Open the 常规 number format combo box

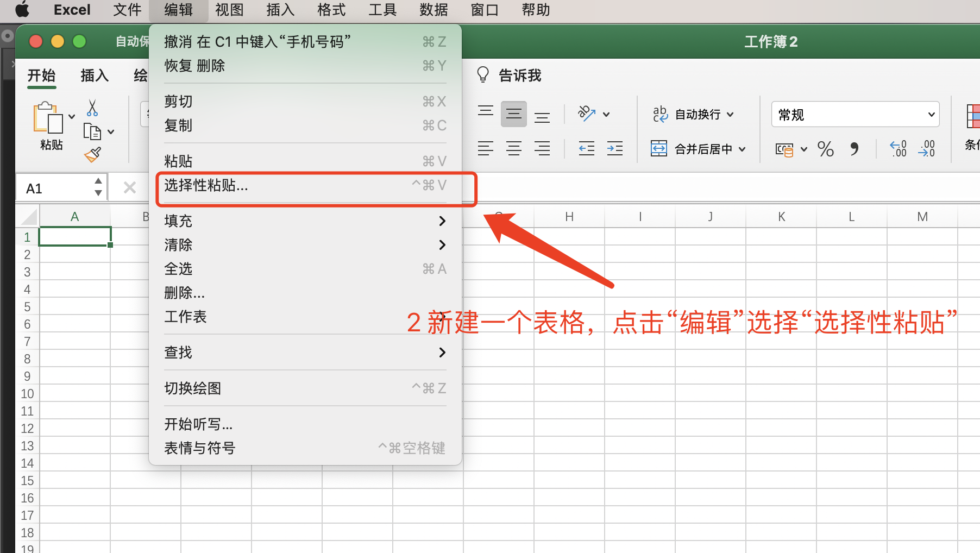855,115
